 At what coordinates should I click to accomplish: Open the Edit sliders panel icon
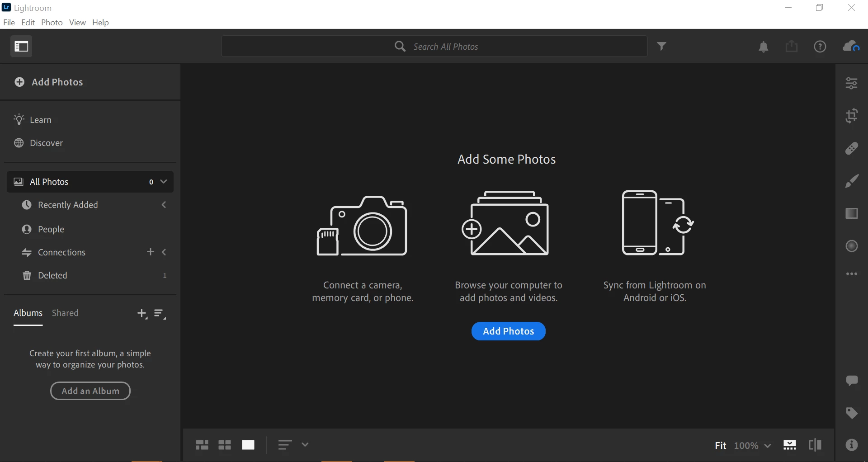tap(852, 83)
